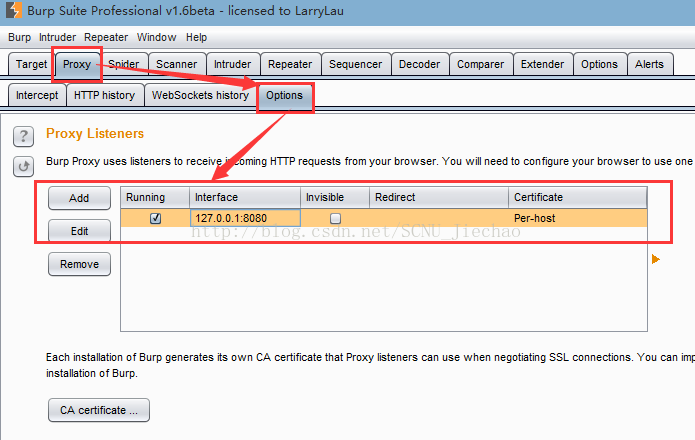Sort by the Invisible column header
The image size is (695, 440).
[x=335, y=197]
